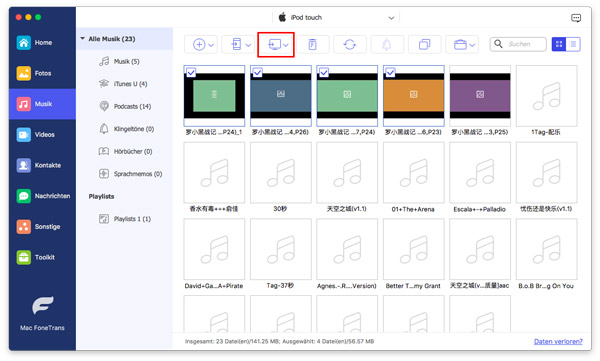Select the B.o.B Br...g On You thumbnail
This screenshot has height=361, width=600.
546,249
